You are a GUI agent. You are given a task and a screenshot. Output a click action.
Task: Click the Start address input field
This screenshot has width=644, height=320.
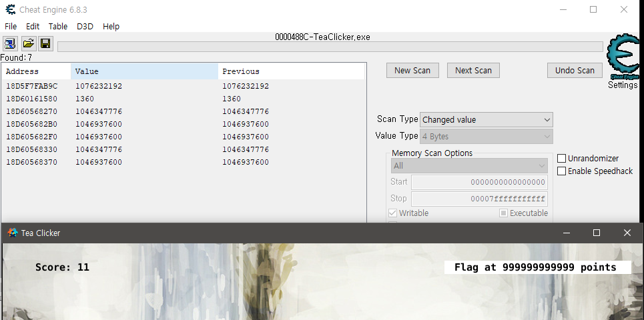pyautogui.click(x=479, y=182)
